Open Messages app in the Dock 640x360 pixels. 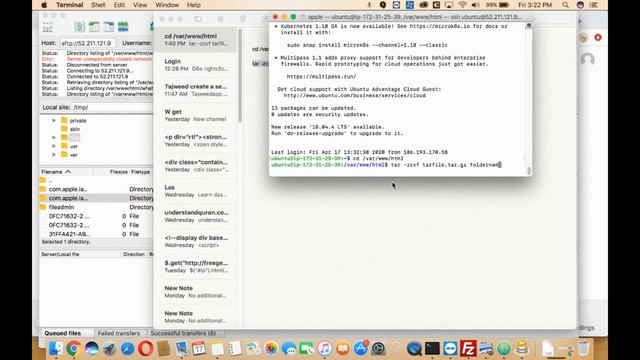(x=289, y=348)
